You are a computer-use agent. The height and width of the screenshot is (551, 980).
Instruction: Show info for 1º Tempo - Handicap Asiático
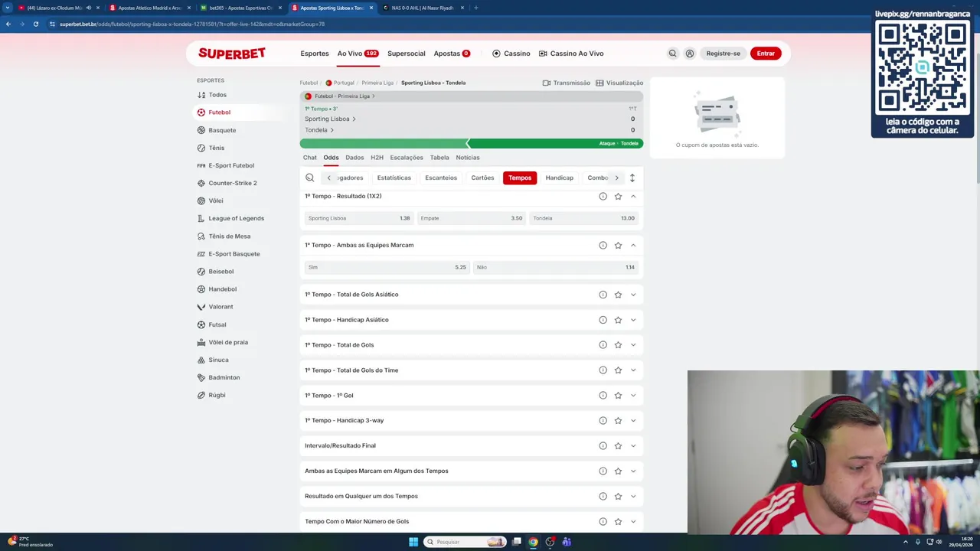pyautogui.click(x=603, y=320)
